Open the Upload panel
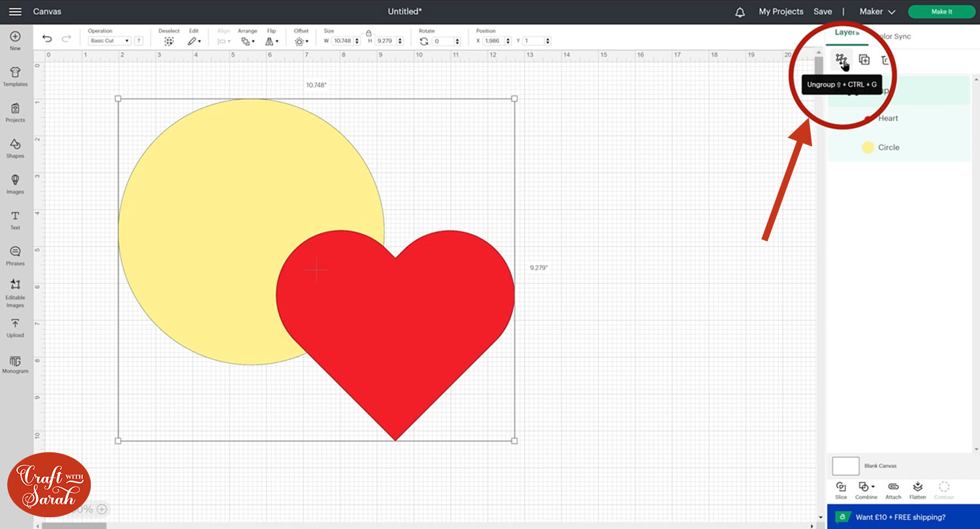Screen dimensions: 980x529 (x=15, y=327)
